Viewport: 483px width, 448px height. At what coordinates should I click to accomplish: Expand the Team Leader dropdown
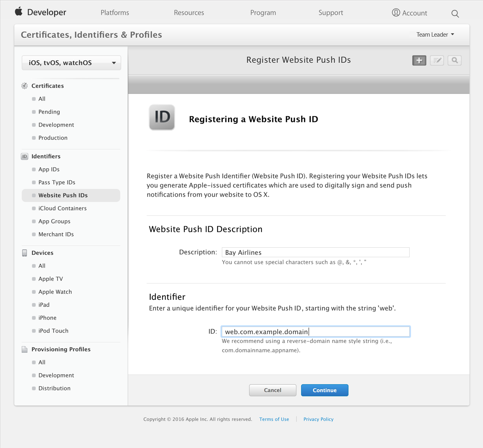[x=435, y=35]
